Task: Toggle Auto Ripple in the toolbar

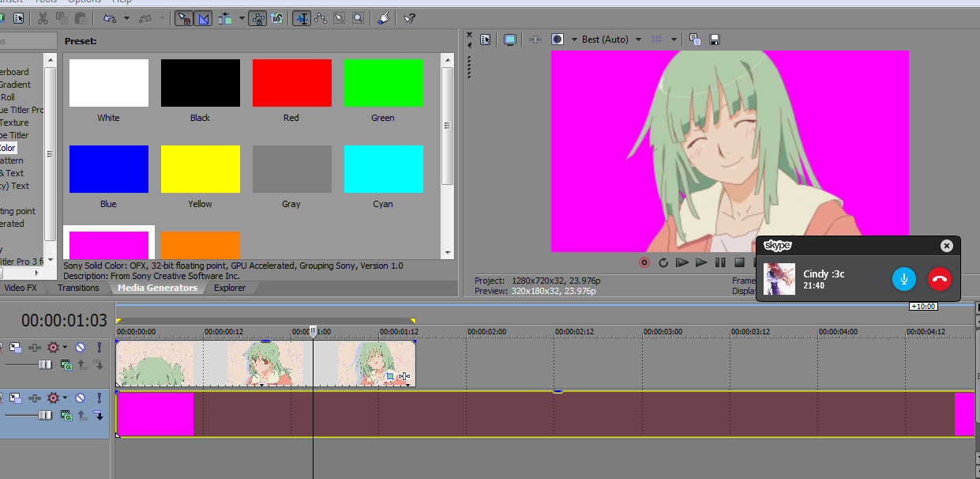Action: click(227, 17)
